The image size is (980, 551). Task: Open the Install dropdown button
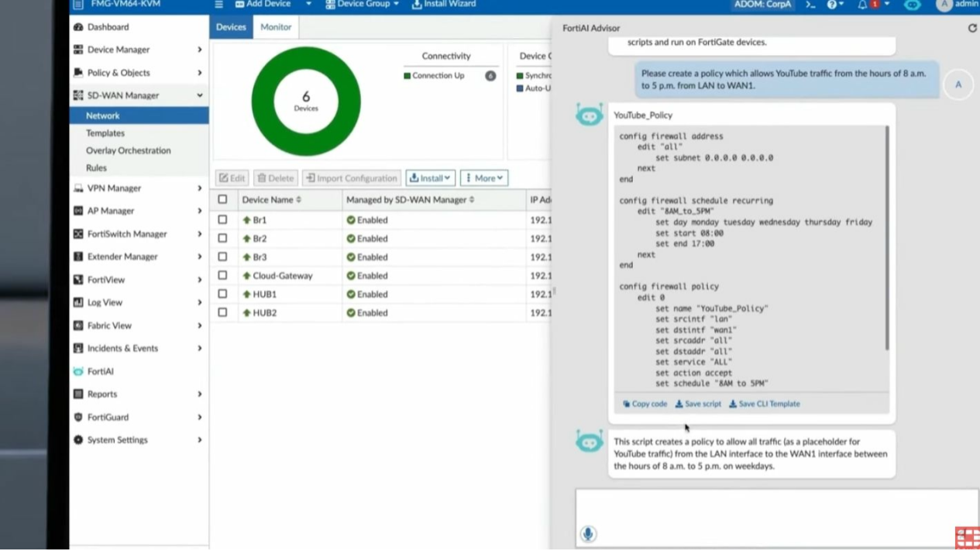[430, 178]
